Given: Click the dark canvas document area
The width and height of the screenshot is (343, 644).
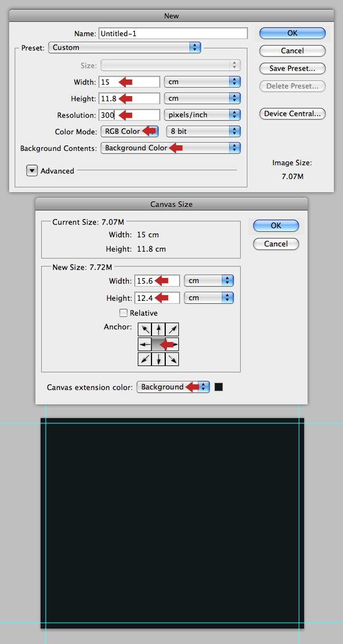Looking at the screenshot, I should click(x=172, y=523).
